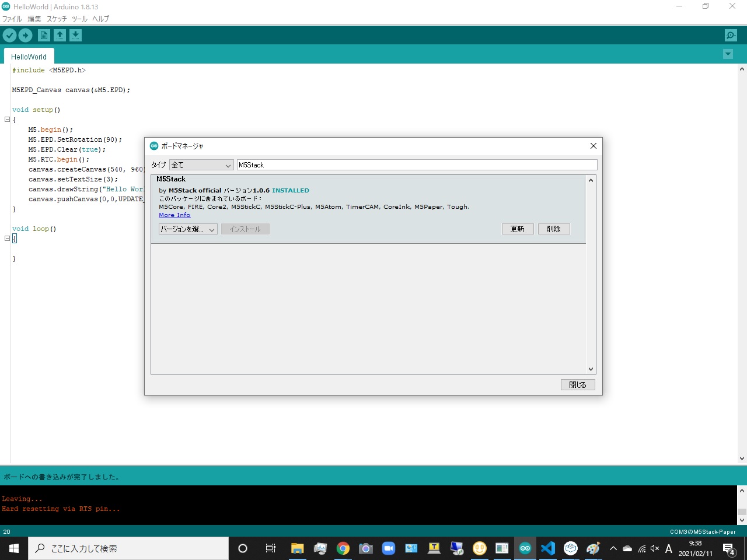Open the notification center icon
The height and width of the screenshot is (560, 747).
point(729,548)
